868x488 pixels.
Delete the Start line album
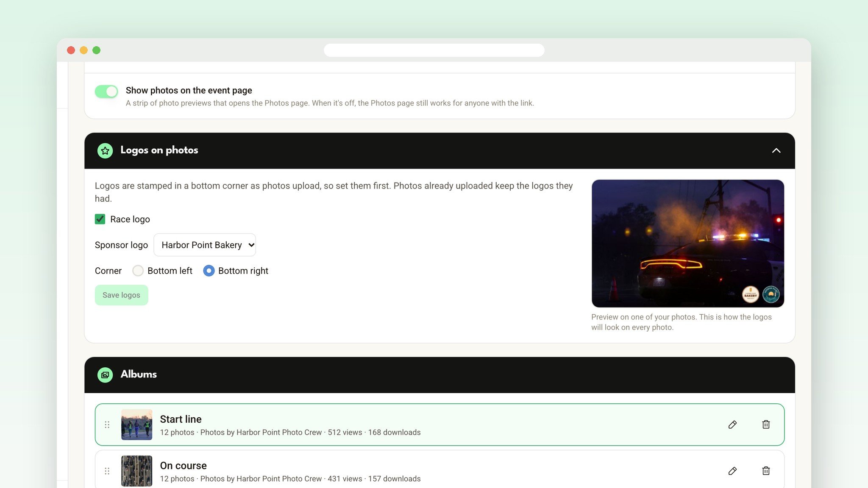coord(766,424)
